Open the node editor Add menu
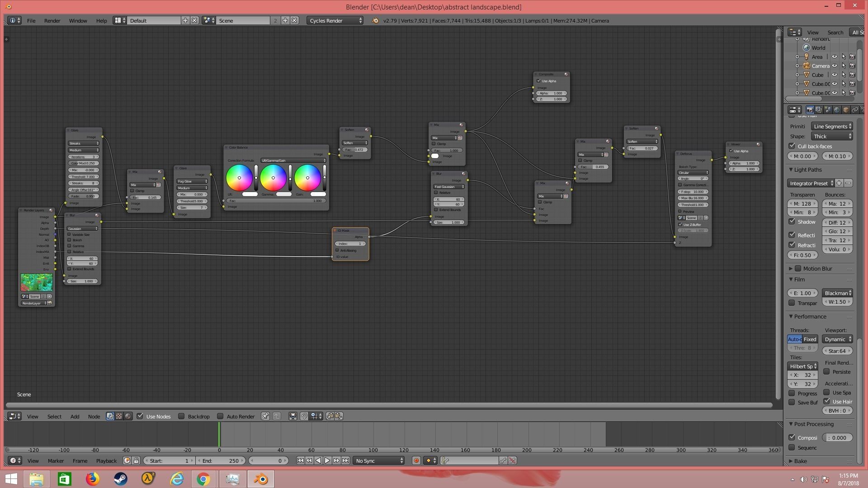This screenshot has width=868, height=488. point(75,416)
